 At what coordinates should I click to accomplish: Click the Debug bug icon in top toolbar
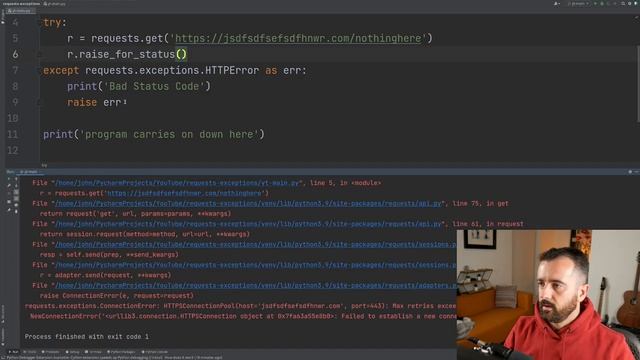pyautogui.click(x=602, y=4)
